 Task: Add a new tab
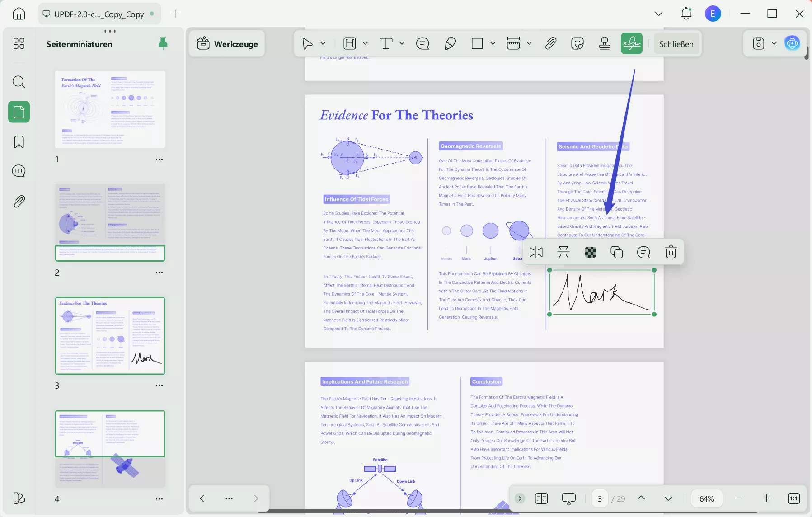pos(175,14)
